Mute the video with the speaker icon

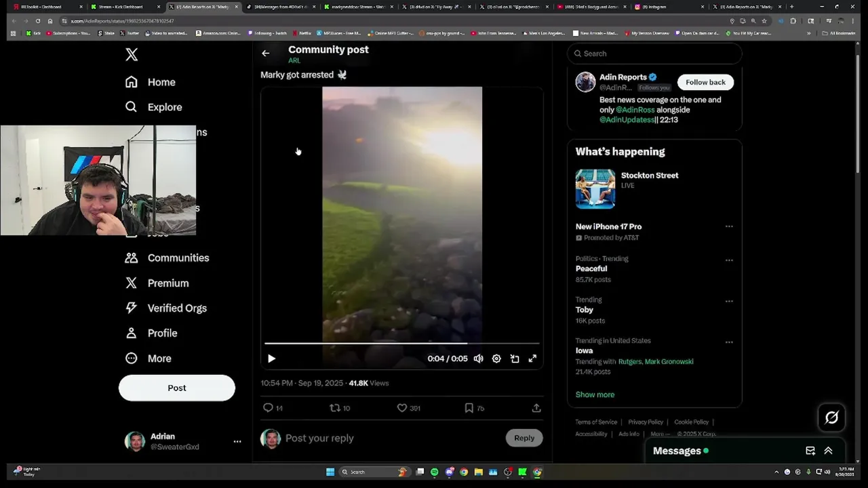pyautogui.click(x=479, y=359)
